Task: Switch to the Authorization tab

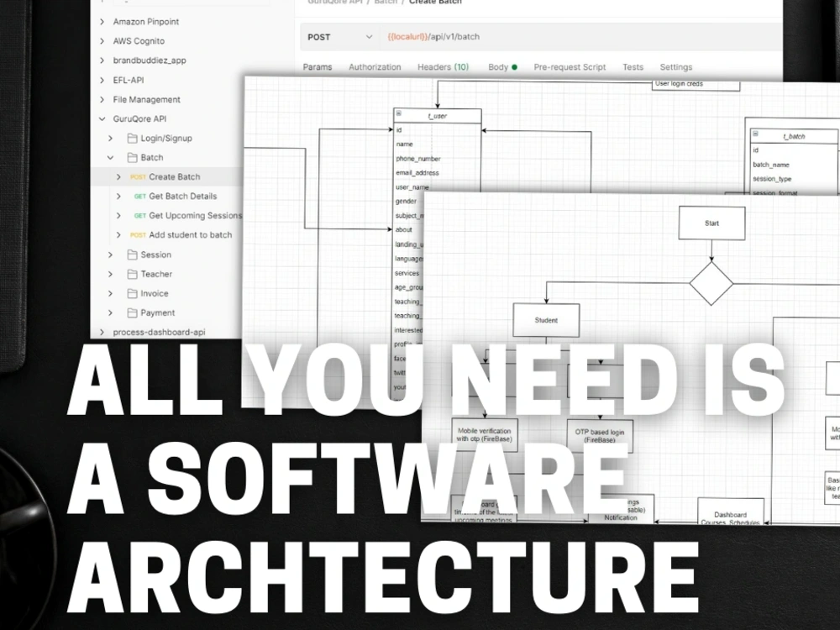Action: tap(375, 67)
